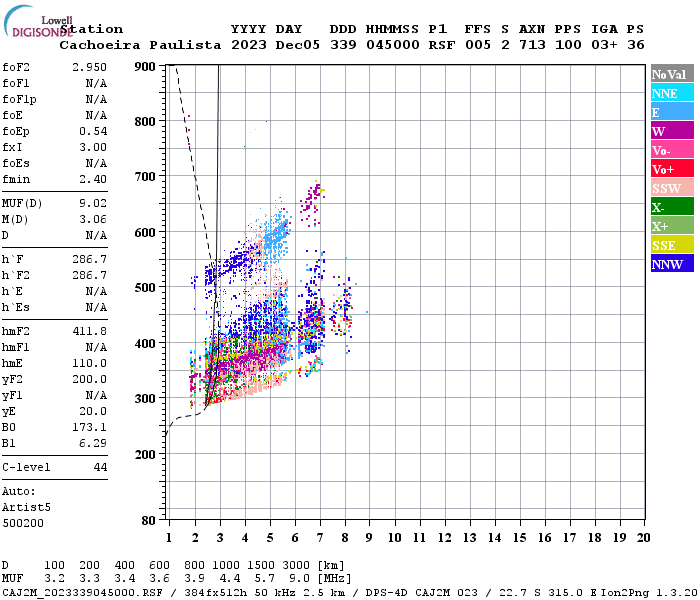This screenshot has width=700, height=600.
Task: Click the MUF 3.2 value at 100 km
Action: coord(54,579)
